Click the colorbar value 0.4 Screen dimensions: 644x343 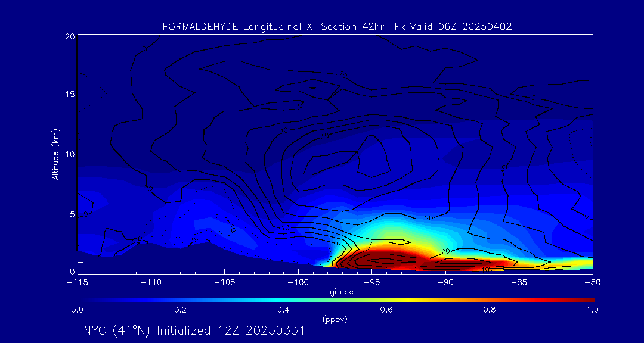point(283,310)
